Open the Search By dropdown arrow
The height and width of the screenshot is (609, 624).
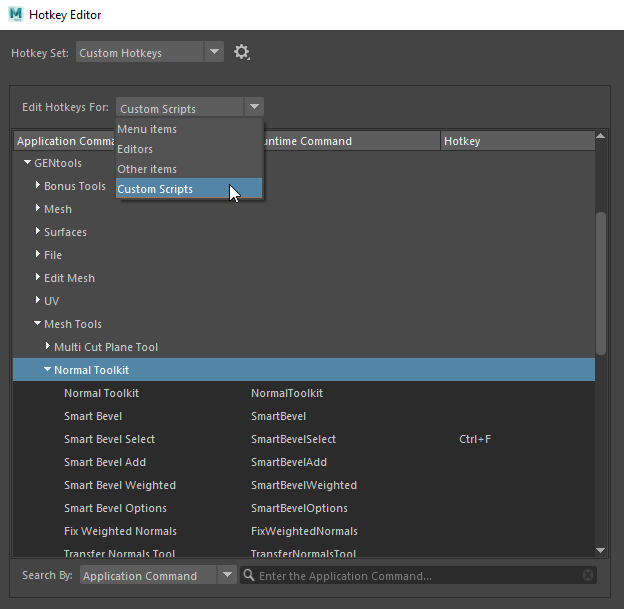click(x=227, y=575)
